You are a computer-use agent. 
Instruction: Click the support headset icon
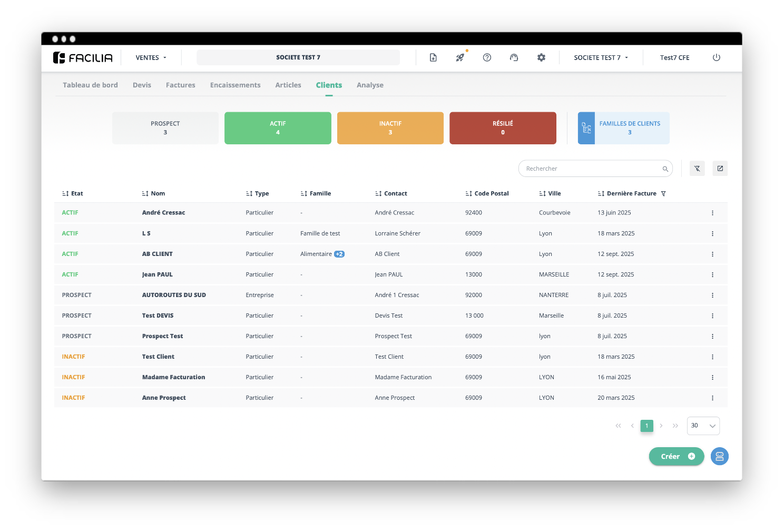[x=514, y=57]
